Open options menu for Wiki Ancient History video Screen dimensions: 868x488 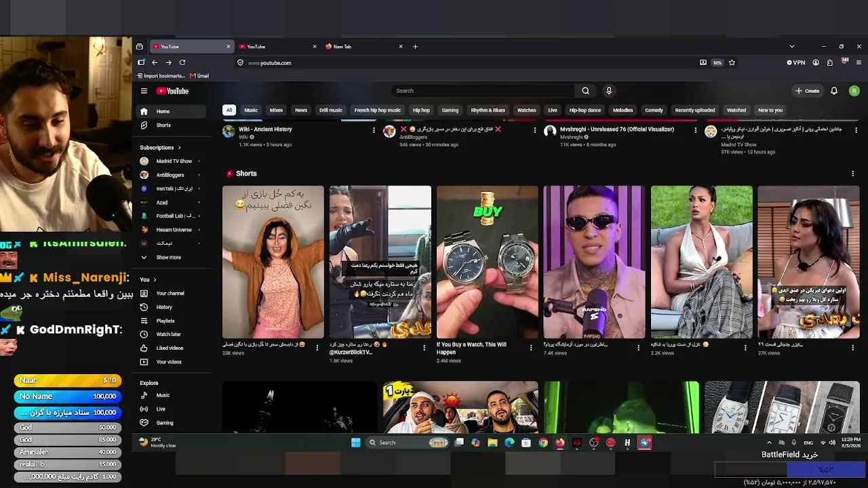coord(374,130)
